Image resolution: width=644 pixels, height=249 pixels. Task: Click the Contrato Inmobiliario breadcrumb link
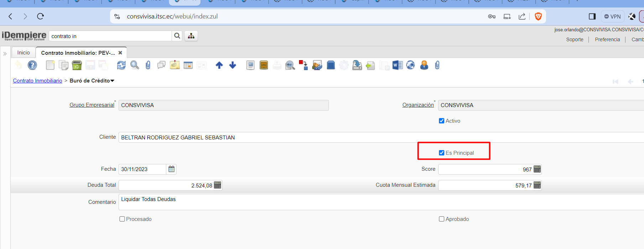[x=37, y=81]
